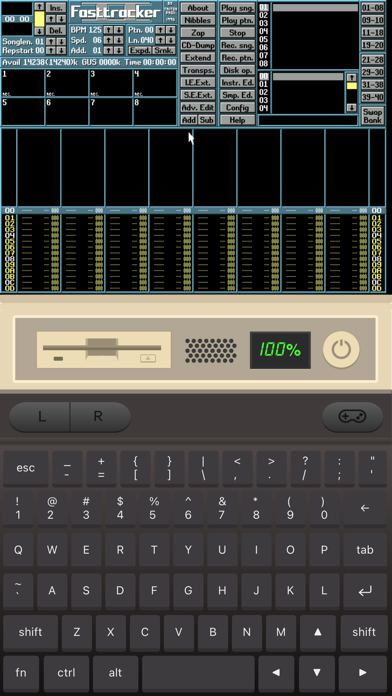
Task: Decrease Songlen. with down arrow
Action: click(61, 41)
